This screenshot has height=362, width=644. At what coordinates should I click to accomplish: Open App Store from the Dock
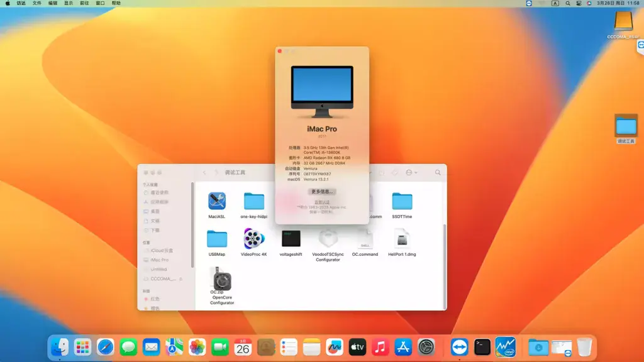(x=403, y=347)
